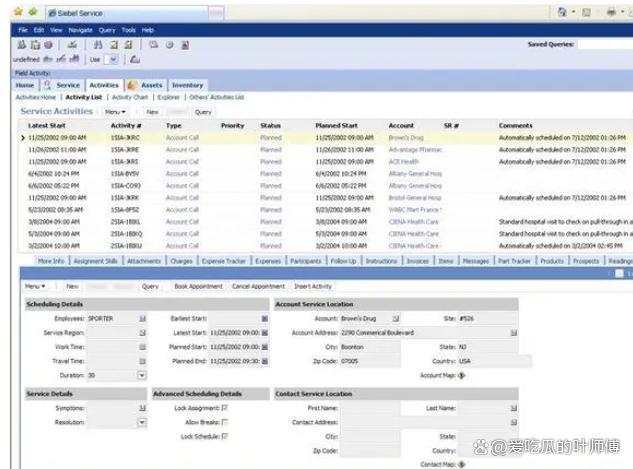Open the Invoices tab
The width and height of the screenshot is (633, 469).
coord(417,261)
